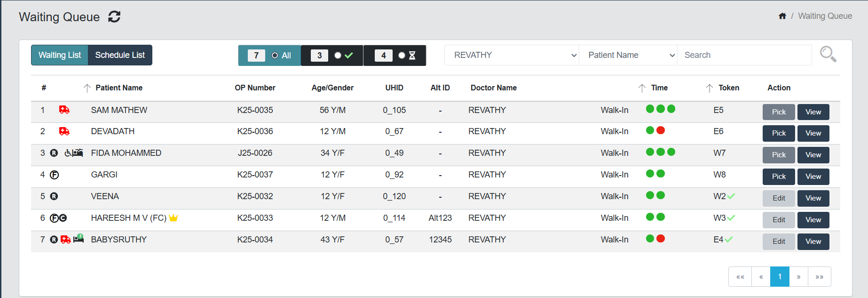Click the magnifier search icon
Screen dimensions: 868x298
(828, 54)
